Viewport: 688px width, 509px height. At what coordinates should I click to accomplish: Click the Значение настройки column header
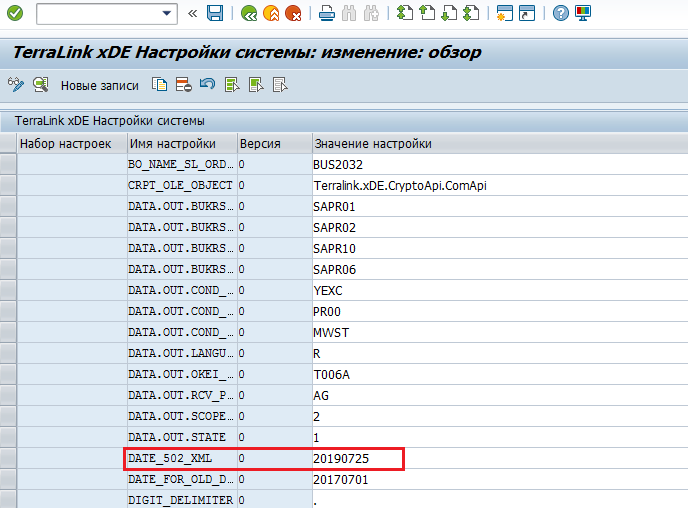pyautogui.click(x=374, y=144)
